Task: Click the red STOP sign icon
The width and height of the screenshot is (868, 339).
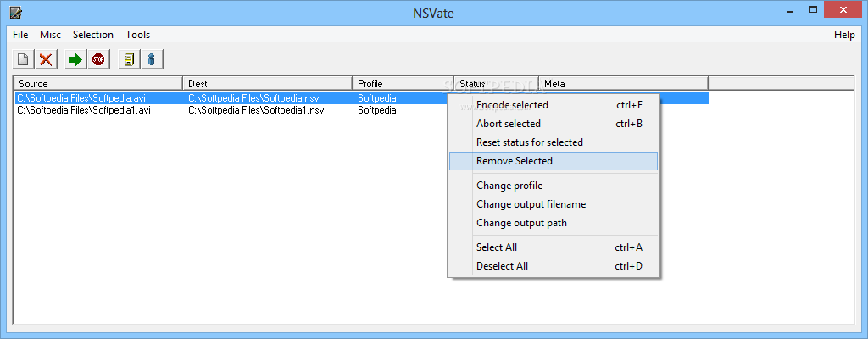Action: click(98, 59)
